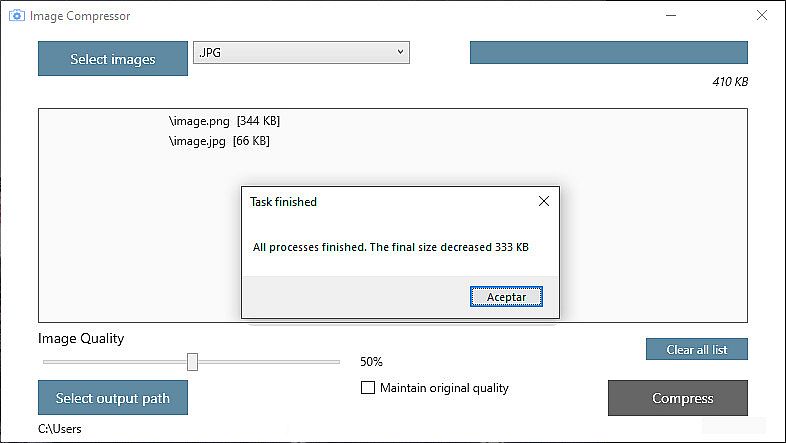Viewport: 786px width, 443px height.
Task: Click the 410 KB total size label
Action: 729,82
